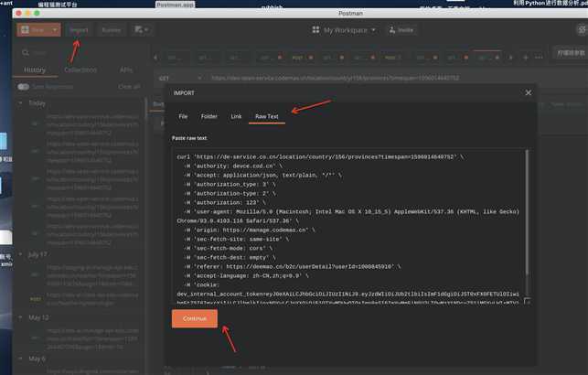Select the File import tab
588x375 pixels.
(x=183, y=117)
